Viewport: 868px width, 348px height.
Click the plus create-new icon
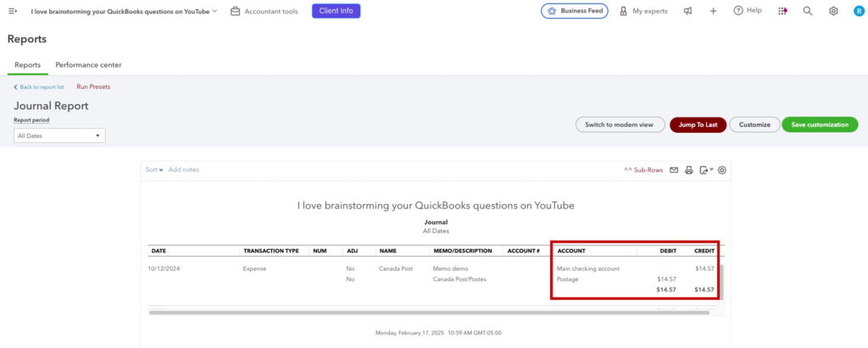tap(713, 11)
